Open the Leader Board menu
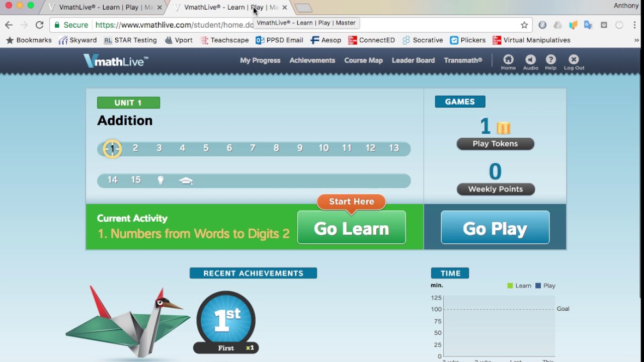Screen dimensions: 644x362 [x=413, y=60]
